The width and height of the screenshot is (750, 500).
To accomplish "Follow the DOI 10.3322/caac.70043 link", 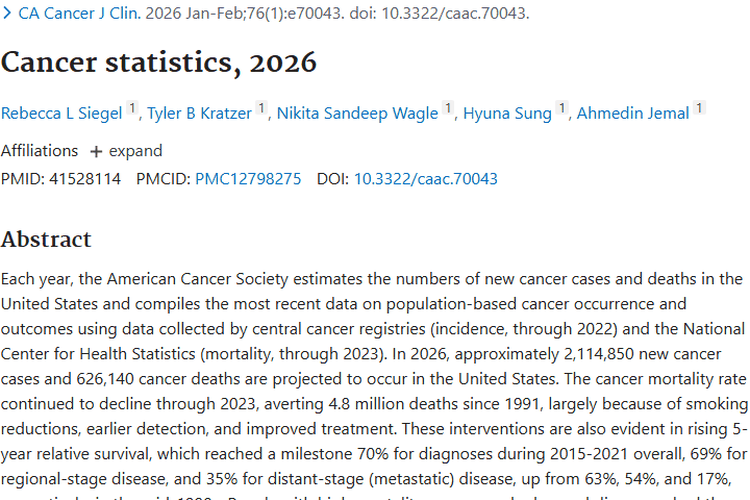I will point(426,179).
